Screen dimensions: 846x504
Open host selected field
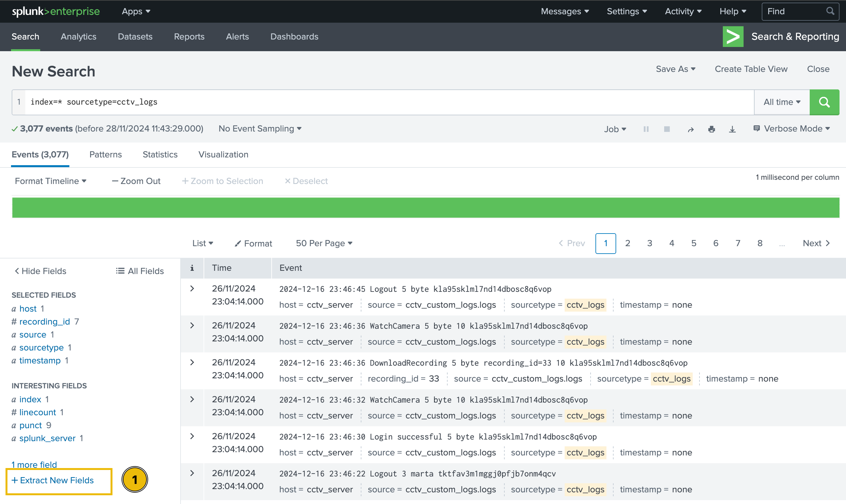click(28, 309)
